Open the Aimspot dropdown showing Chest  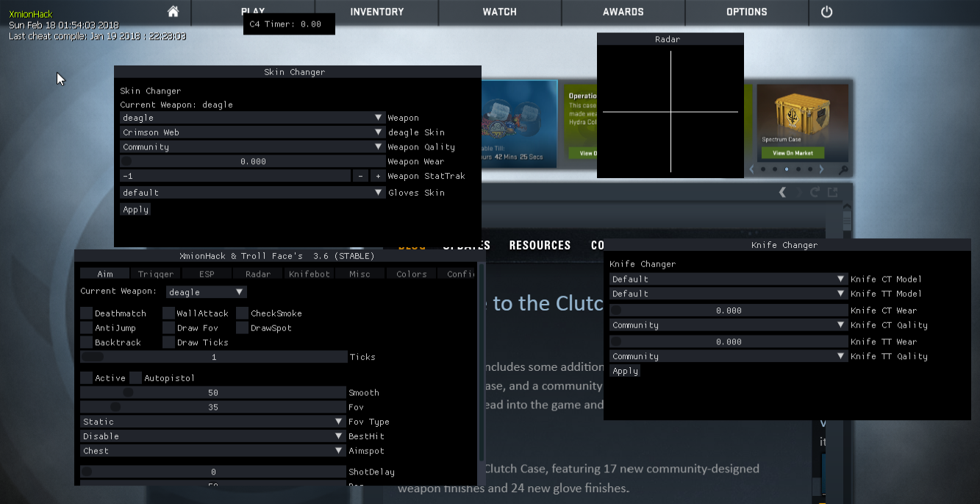[x=213, y=451]
